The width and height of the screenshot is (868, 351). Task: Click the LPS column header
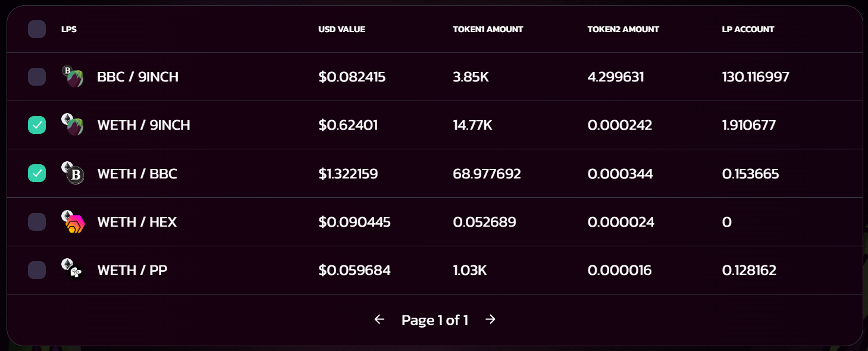pos(69,29)
